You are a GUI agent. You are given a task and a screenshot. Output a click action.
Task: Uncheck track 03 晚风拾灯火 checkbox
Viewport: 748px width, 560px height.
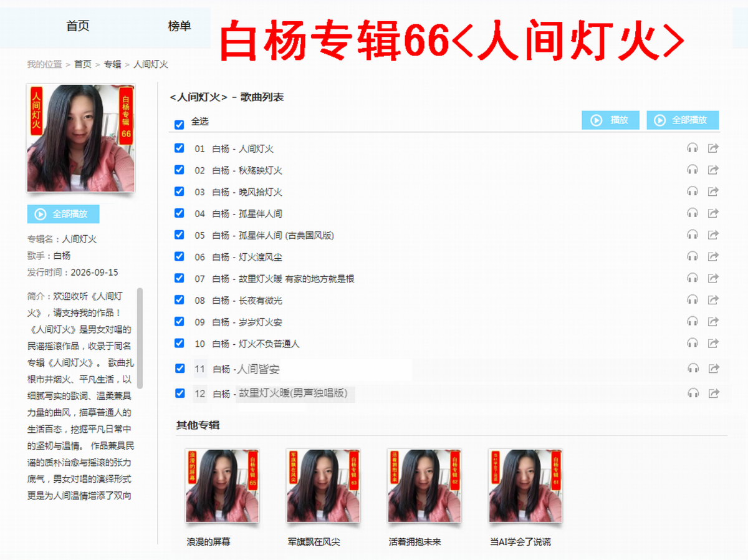pyautogui.click(x=180, y=191)
